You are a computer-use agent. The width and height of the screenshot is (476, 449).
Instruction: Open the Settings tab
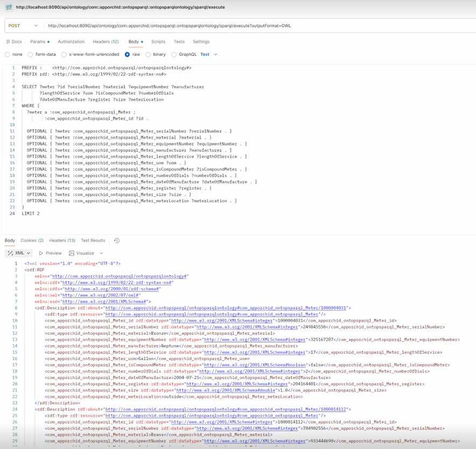(x=201, y=41)
